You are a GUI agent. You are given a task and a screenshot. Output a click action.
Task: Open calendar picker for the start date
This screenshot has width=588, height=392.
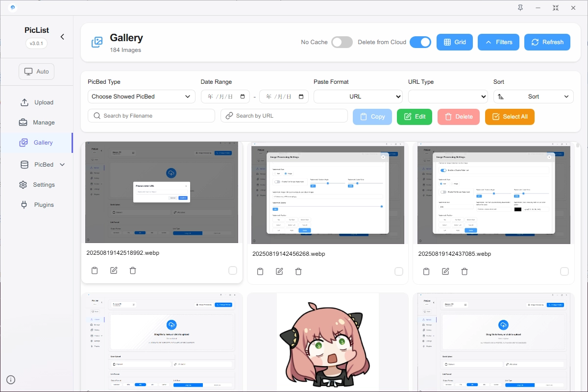(243, 97)
